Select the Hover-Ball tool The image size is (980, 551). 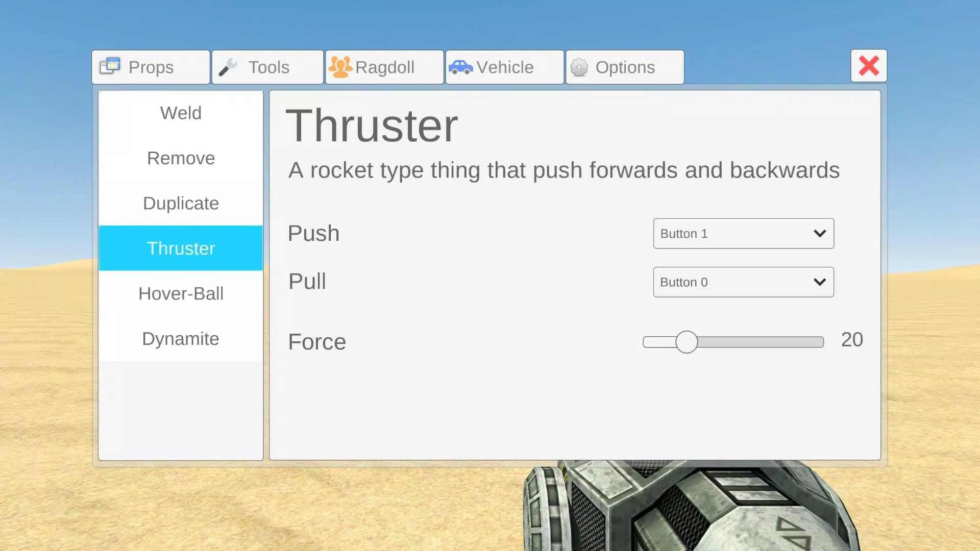coord(181,293)
